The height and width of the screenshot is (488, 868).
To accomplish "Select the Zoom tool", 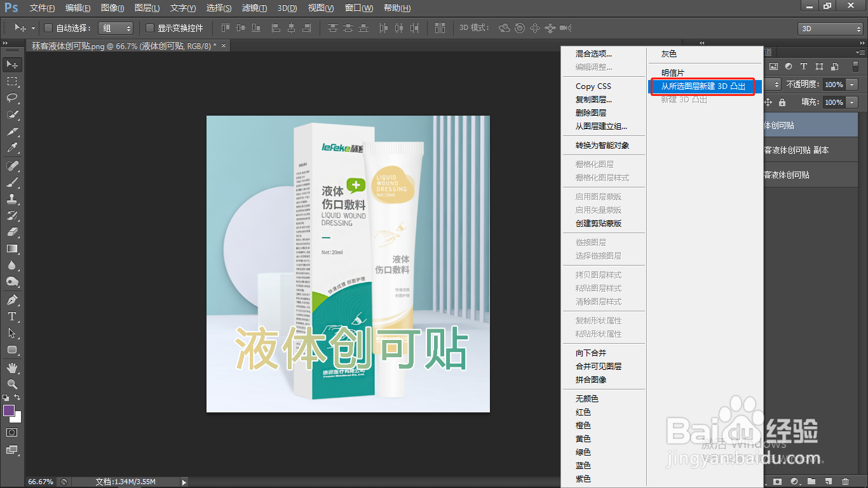I will point(11,384).
